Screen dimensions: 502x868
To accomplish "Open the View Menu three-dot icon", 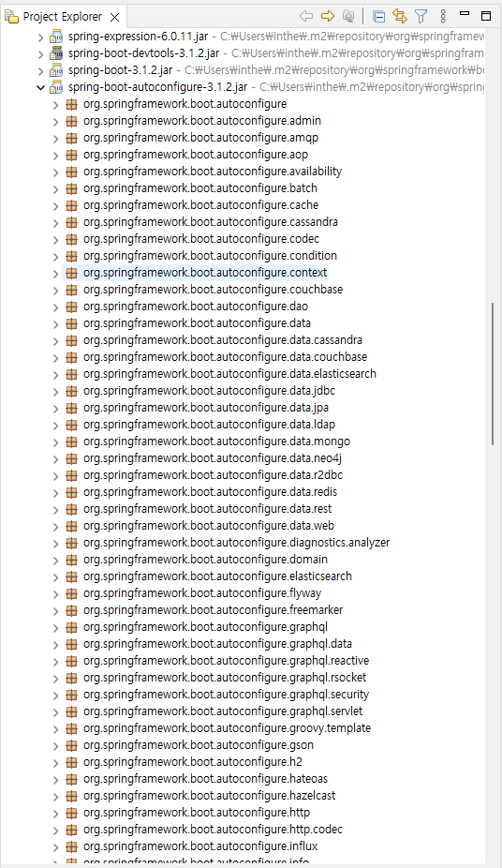I will coord(443,16).
